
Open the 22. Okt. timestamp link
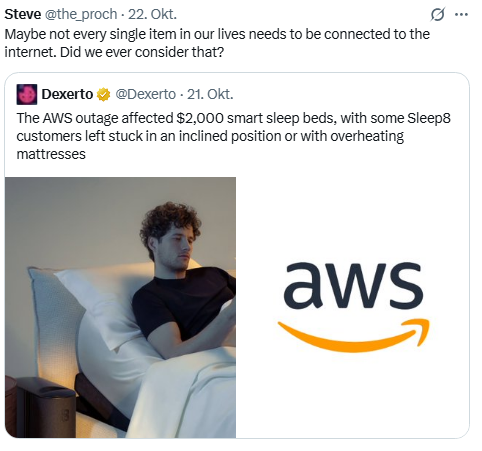click(152, 14)
